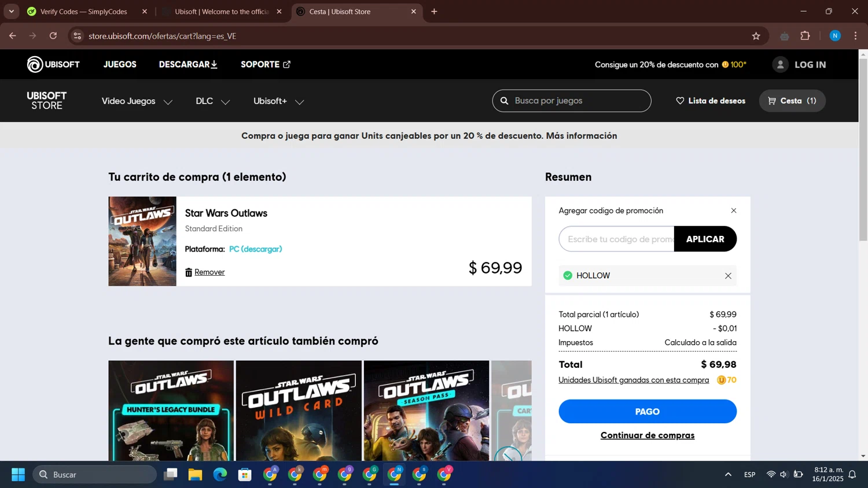Click the volume icon in system tray
This screenshot has width=868, height=488.
(x=784, y=475)
